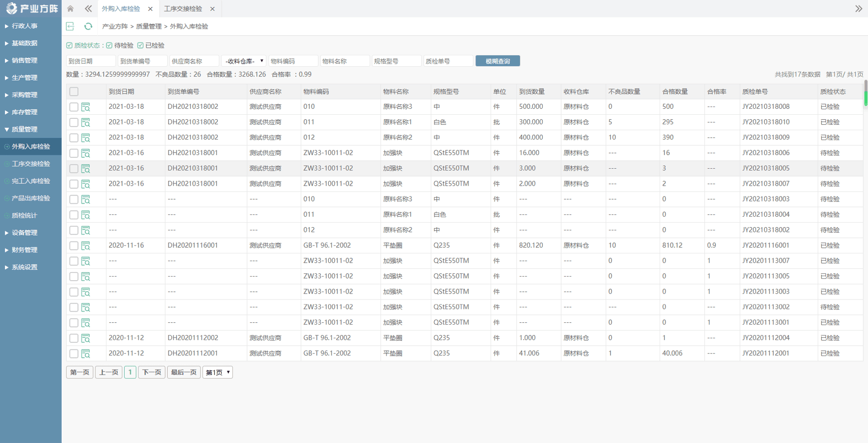
Task: Toggle the 待检验 status checkbox
Action: pyautogui.click(x=110, y=45)
